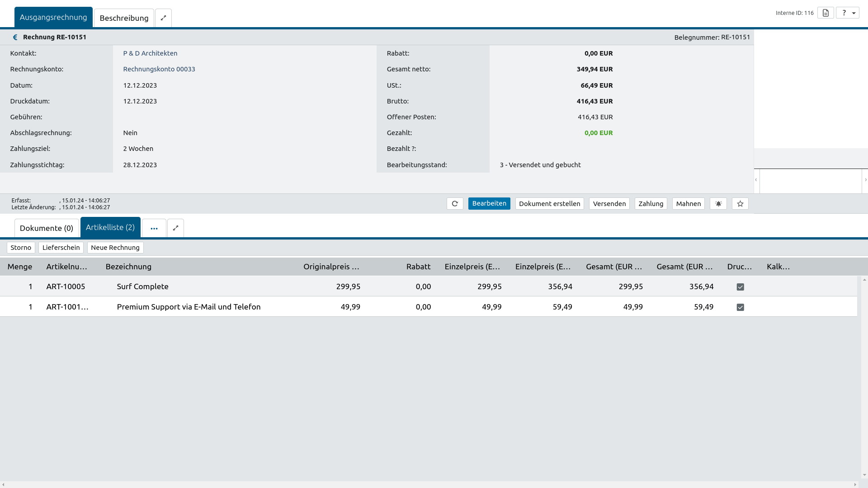
Task: Toggle print checkbox for Premium Support row
Action: [x=740, y=307]
